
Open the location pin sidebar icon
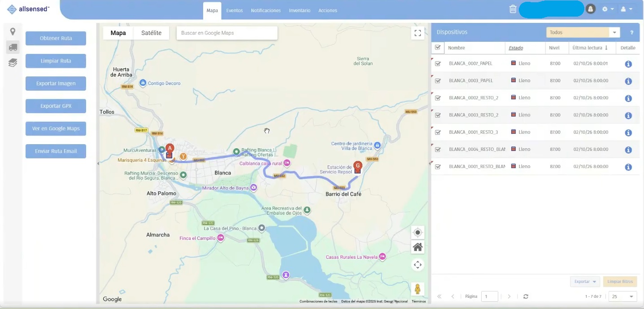click(13, 31)
